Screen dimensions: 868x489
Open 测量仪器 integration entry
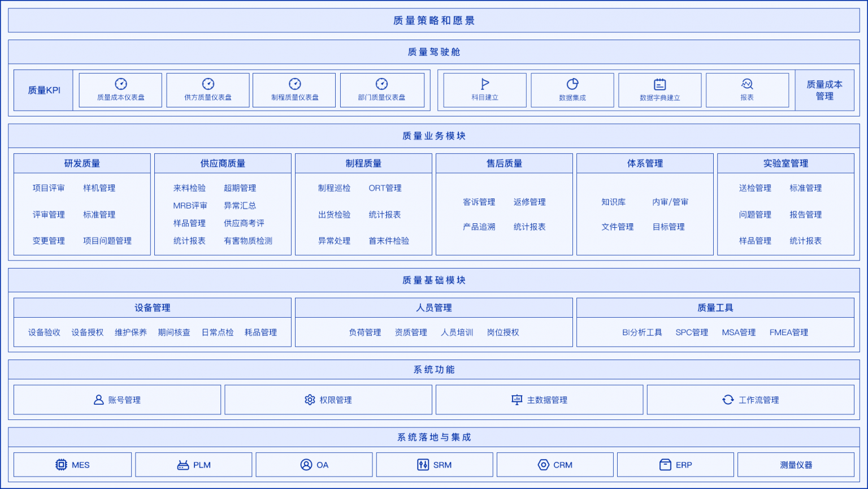796,464
